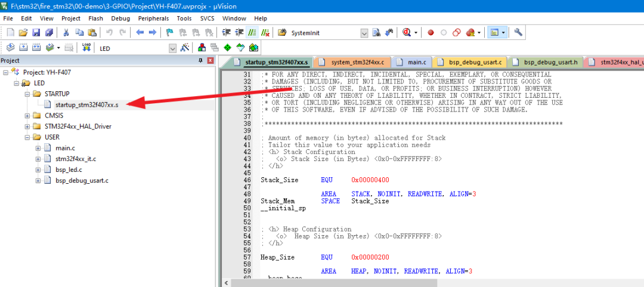Start the debug session icon
The image size is (644, 287).
pos(407,32)
